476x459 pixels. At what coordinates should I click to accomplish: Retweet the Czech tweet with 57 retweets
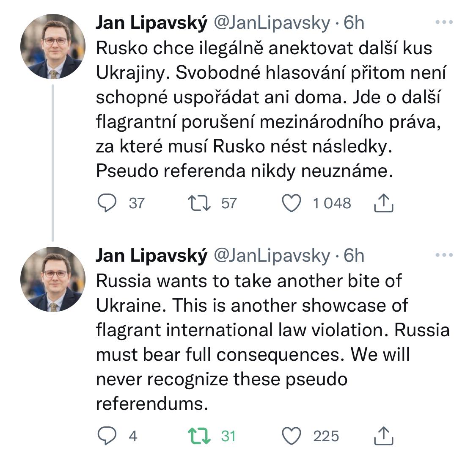[x=199, y=203]
